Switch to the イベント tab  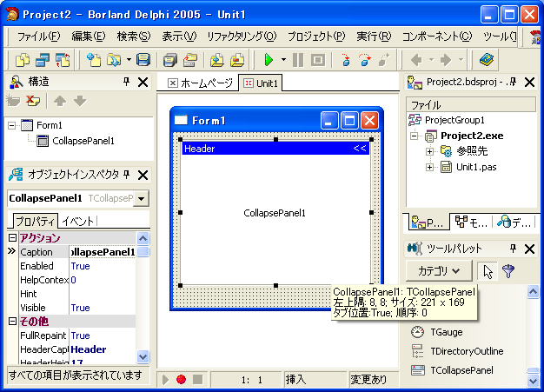(78, 222)
